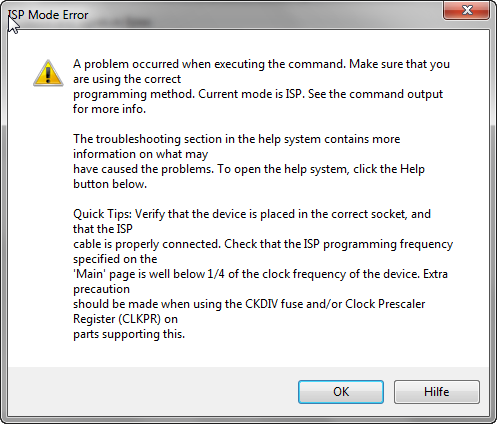Viewport: 497px width, 424px height.
Task: Click the 'parts supporting this.' text line
Action: point(129,334)
